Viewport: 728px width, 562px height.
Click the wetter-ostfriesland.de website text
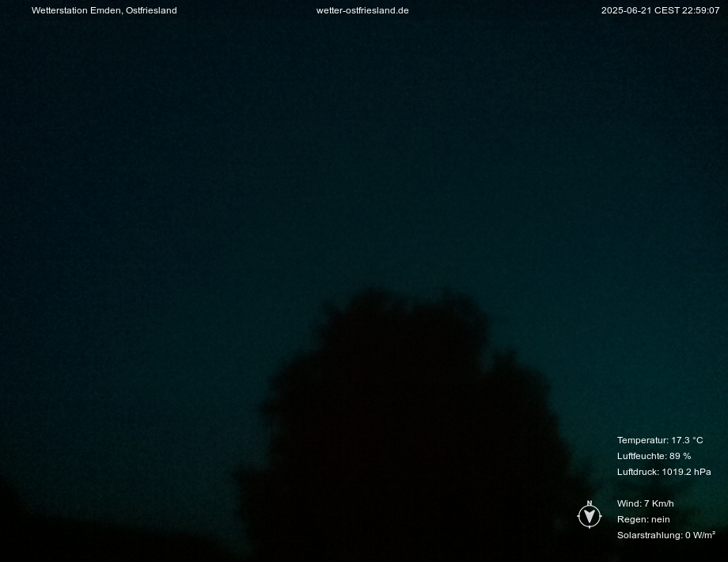coord(362,10)
